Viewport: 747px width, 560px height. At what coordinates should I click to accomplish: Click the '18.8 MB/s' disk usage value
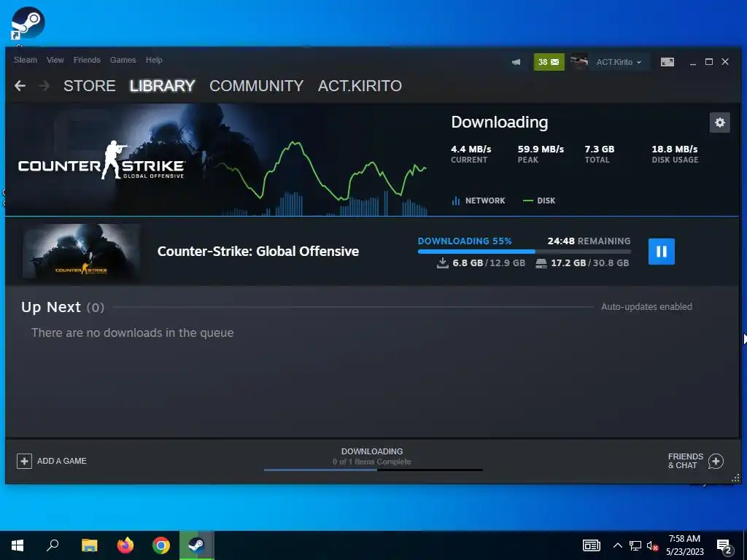(675, 149)
